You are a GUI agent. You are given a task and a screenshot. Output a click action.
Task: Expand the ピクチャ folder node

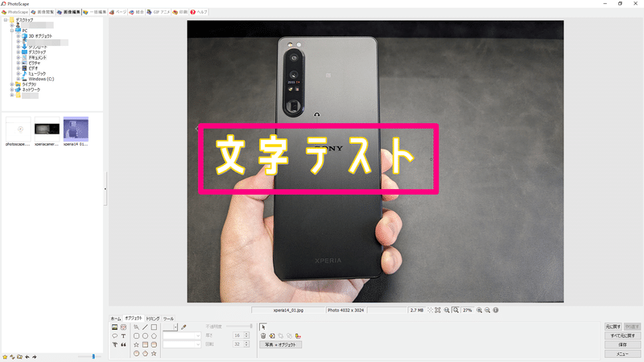click(18, 63)
